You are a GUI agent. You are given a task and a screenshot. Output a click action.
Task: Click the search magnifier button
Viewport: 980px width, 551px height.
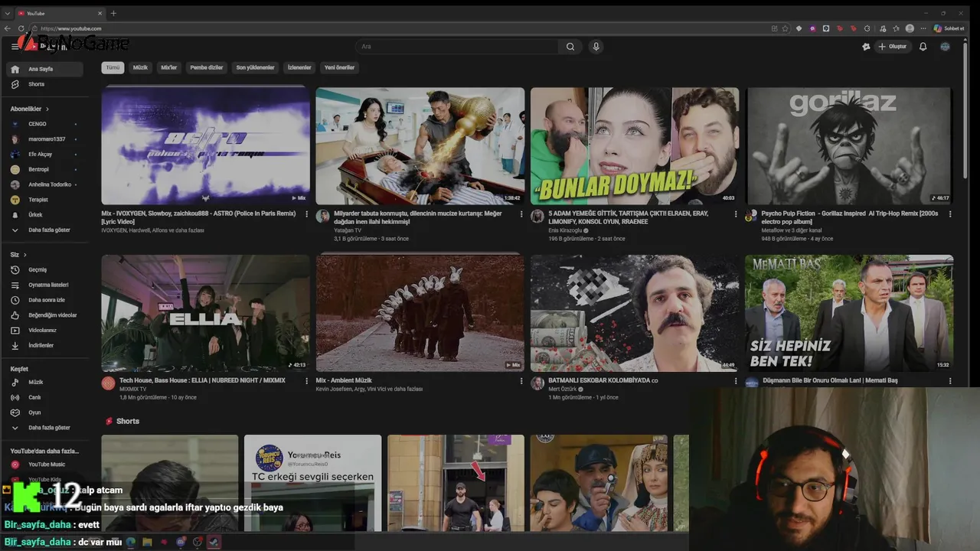[x=570, y=47]
